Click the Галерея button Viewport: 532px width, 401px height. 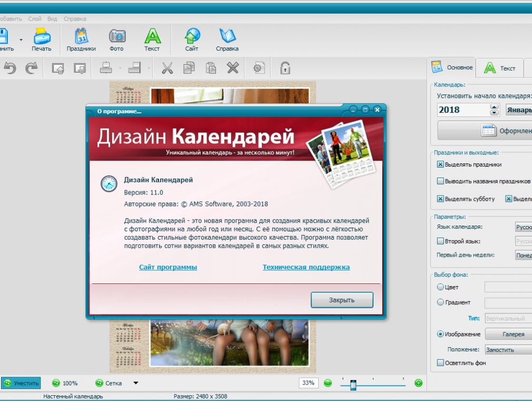(509, 334)
